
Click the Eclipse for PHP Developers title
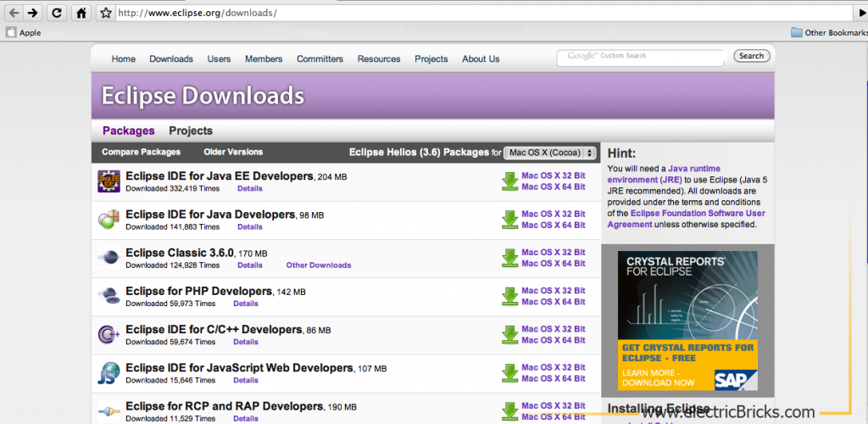[198, 291]
